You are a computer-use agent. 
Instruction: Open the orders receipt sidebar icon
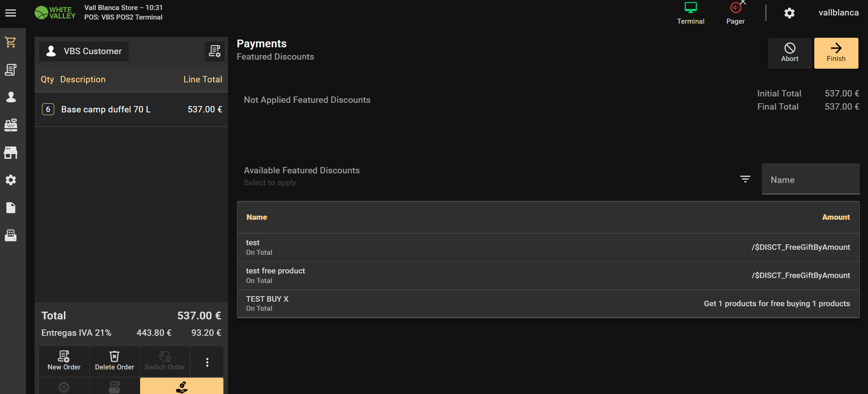click(10, 70)
